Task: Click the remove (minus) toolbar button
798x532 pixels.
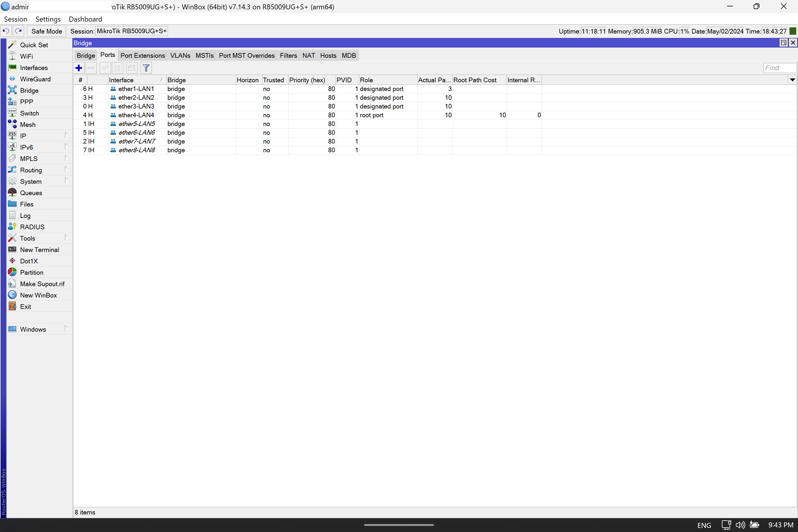Action: 91,68
